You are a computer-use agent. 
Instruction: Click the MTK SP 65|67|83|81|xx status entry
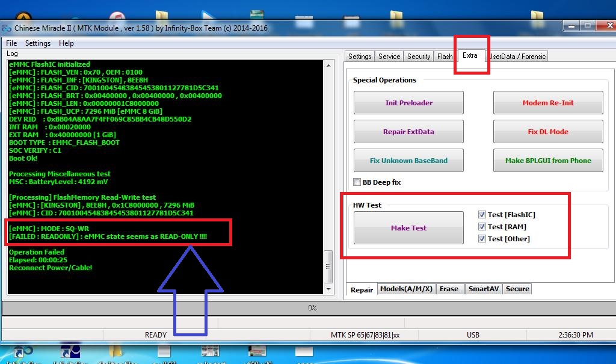[365, 335]
